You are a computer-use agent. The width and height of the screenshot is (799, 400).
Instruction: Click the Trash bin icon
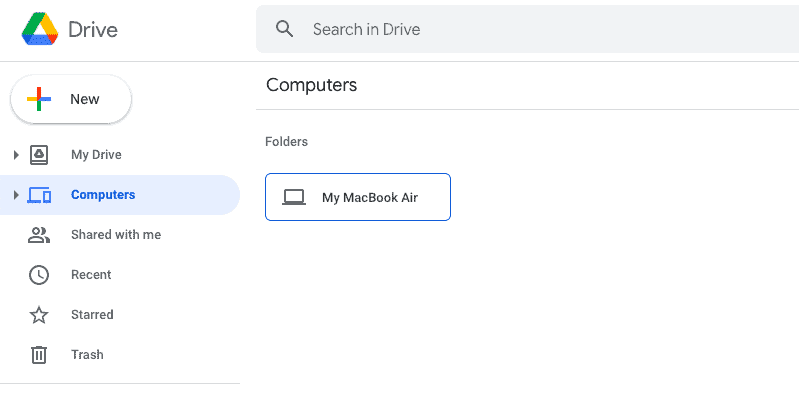[x=39, y=355]
